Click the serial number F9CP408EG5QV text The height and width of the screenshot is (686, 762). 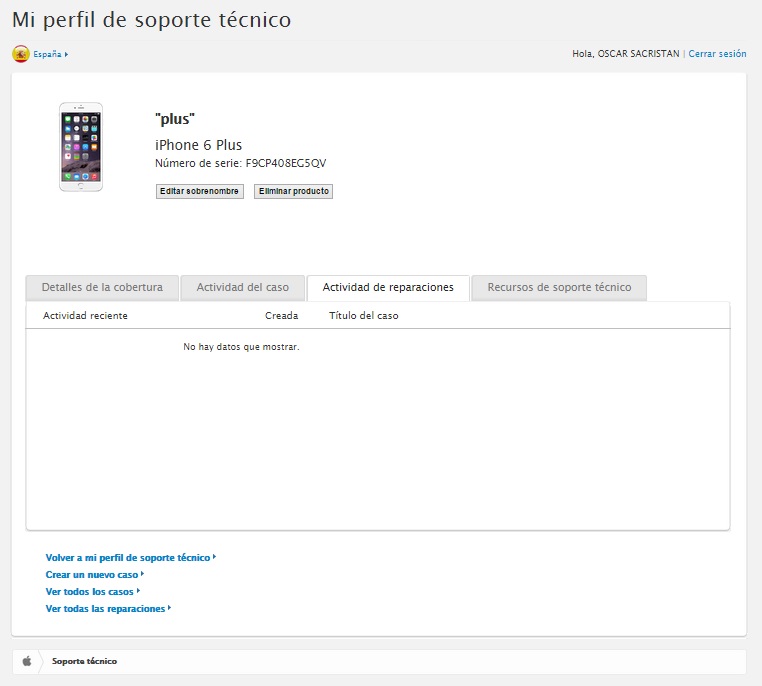click(x=286, y=163)
